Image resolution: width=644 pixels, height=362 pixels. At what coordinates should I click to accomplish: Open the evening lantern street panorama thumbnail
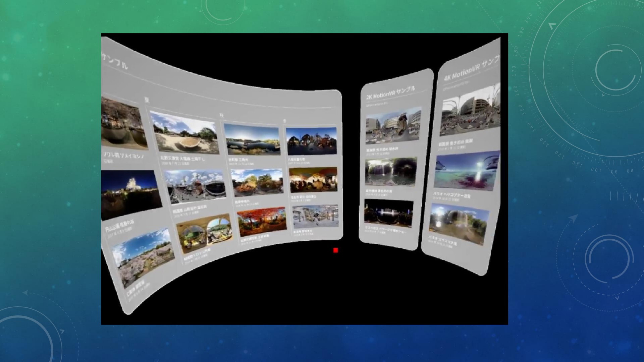coord(312,141)
